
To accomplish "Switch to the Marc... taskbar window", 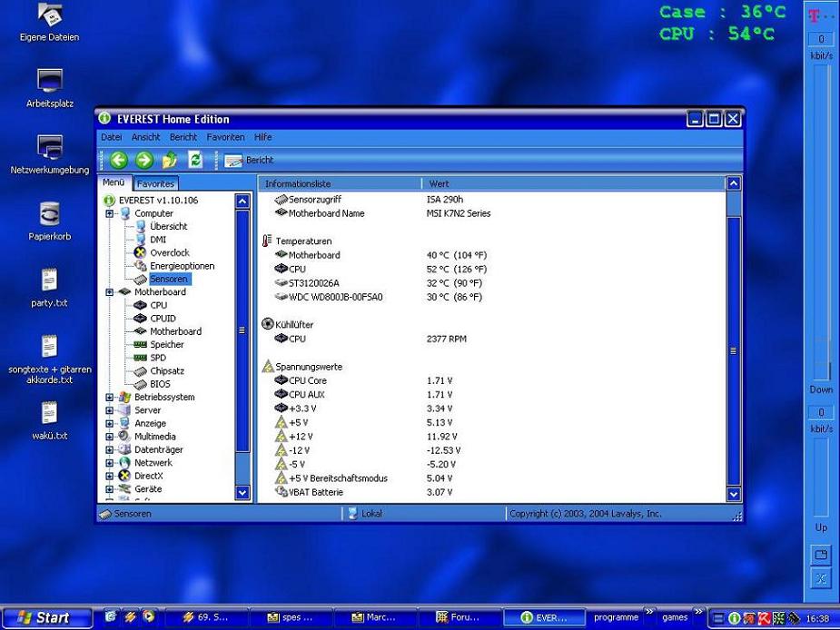I will 374,617.
